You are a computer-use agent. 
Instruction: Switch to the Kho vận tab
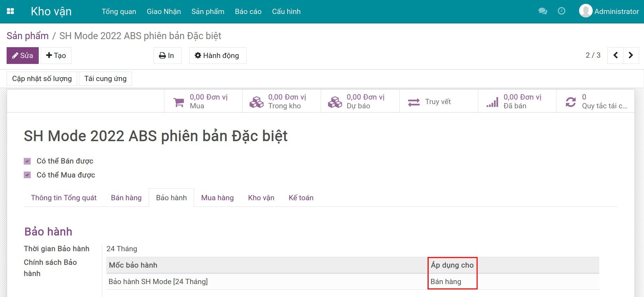point(261,198)
